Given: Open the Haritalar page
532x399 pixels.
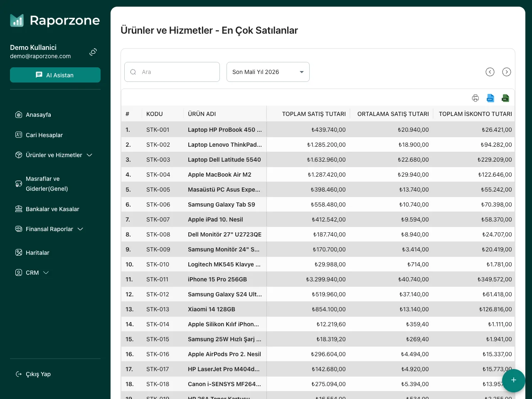Looking at the screenshot, I should click(37, 253).
